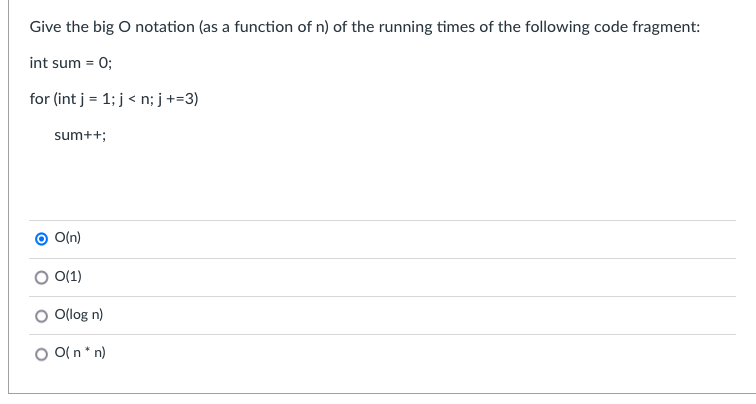Click the "O(1)" answer label text
Screen dimensions: 756x404
click(68, 276)
